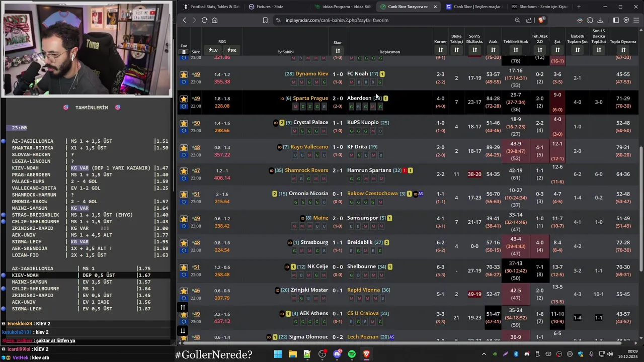Sort by Son15 Dk.Baskı column
Screen dimensions: 644x362
point(474,50)
